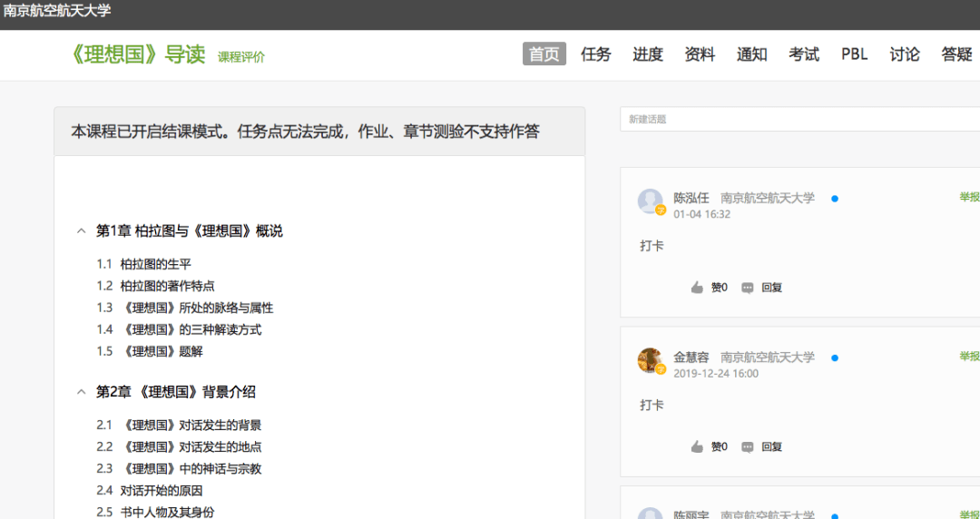Switch to the 讨论 tab
The width and height of the screenshot is (980, 519).
tap(905, 54)
